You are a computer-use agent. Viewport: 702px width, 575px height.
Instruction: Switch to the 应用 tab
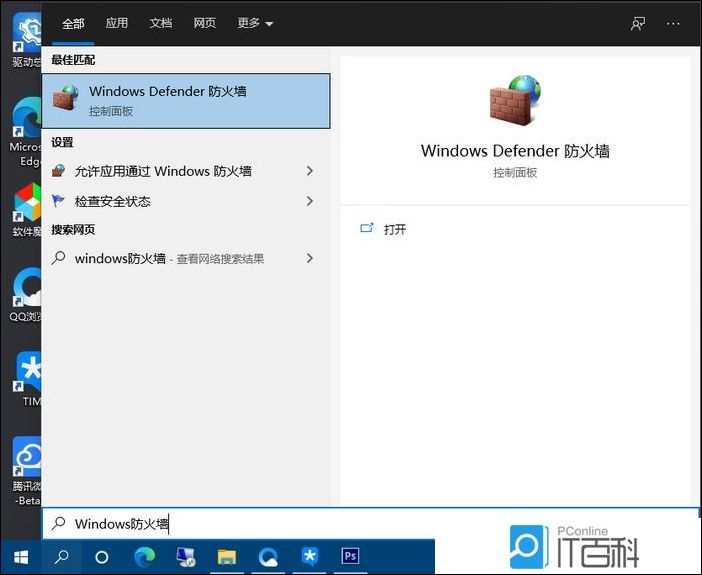tap(117, 23)
